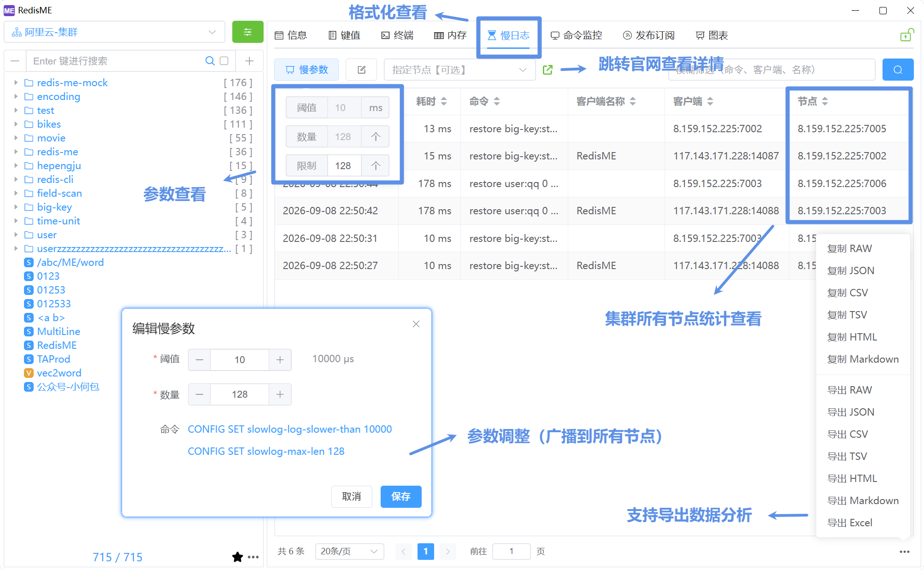Click the search magnifier in key filter

point(210,61)
